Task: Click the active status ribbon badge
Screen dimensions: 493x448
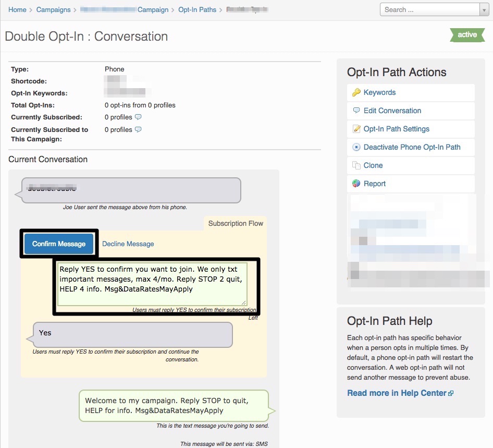Action: [467, 34]
